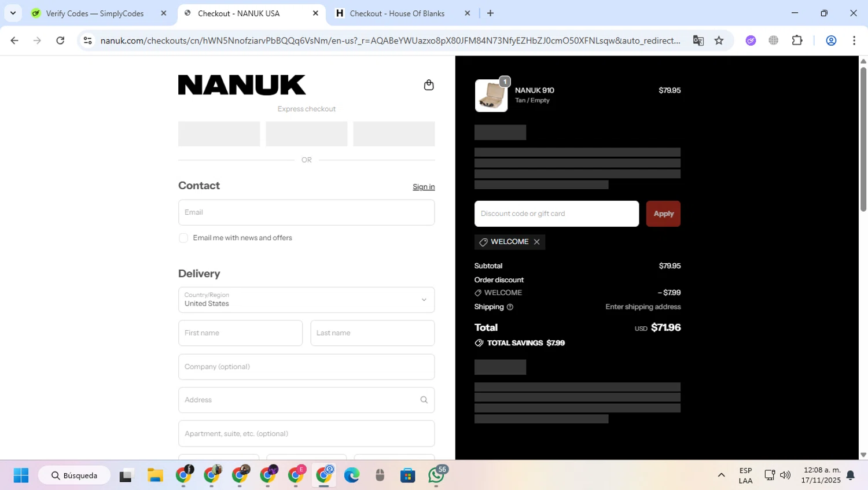The height and width of the screenshot is (490, 868).
Task: Click the Apply discount button
Action: pyautogui.click(x=663, y=213)
